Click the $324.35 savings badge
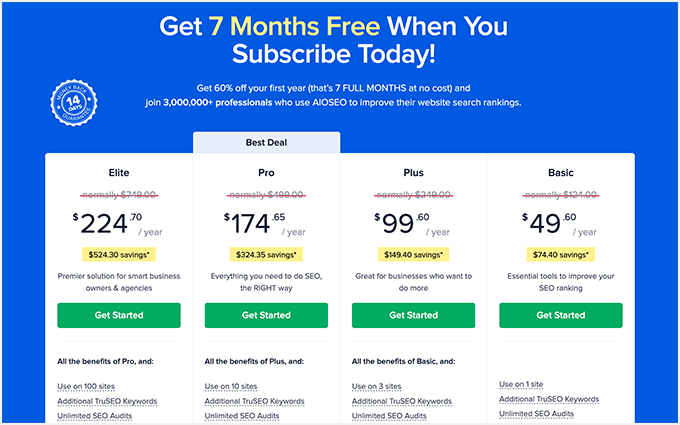Screen dimensions: 680x425 coord(266,254)
